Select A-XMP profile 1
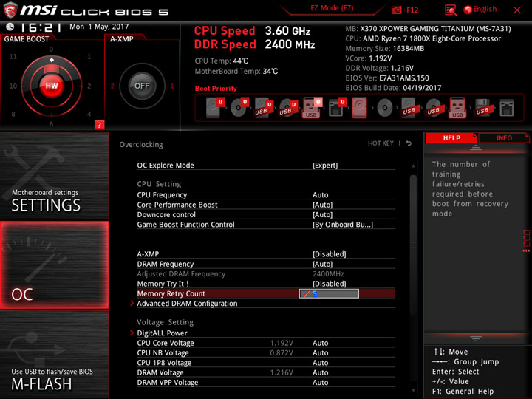 172,86
